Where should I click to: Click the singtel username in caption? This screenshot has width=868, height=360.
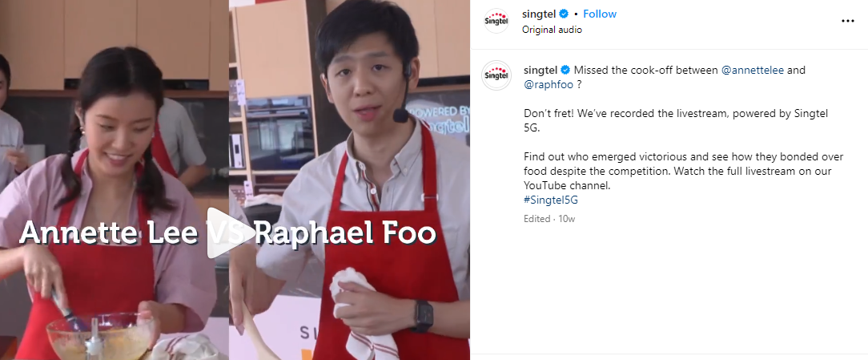(x=540, y=71)
